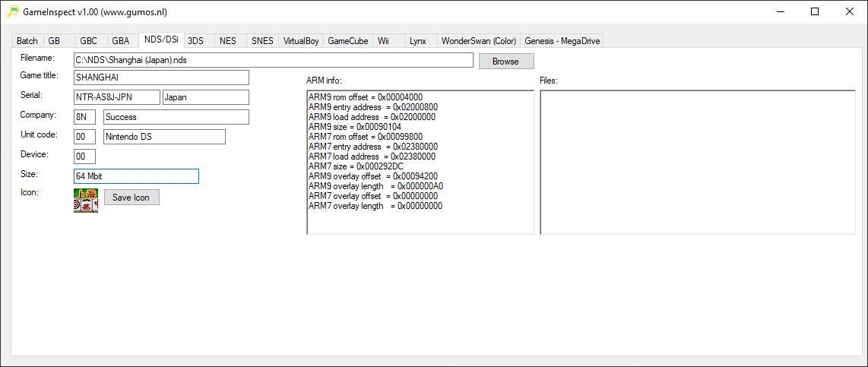Click the Save Icon button

click(131, 198)
